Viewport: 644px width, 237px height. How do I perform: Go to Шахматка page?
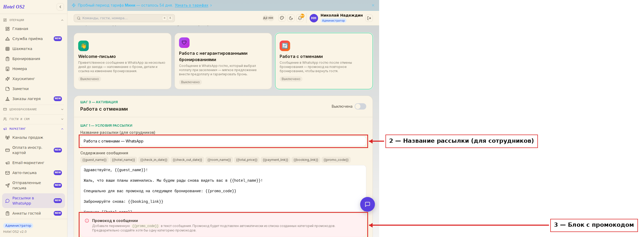33,49
